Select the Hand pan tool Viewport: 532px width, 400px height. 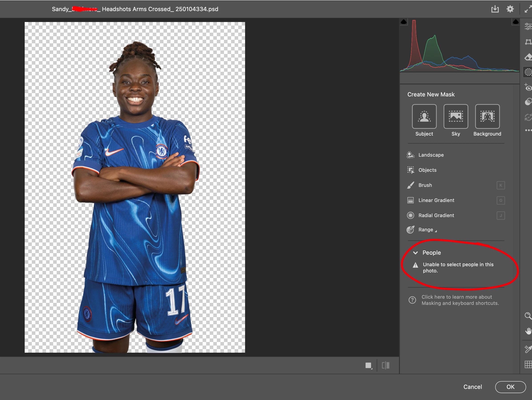[528, 331]
